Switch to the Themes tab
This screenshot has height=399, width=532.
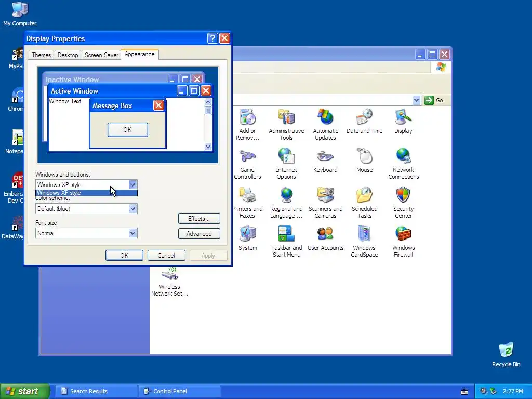(x=42, y=55)
